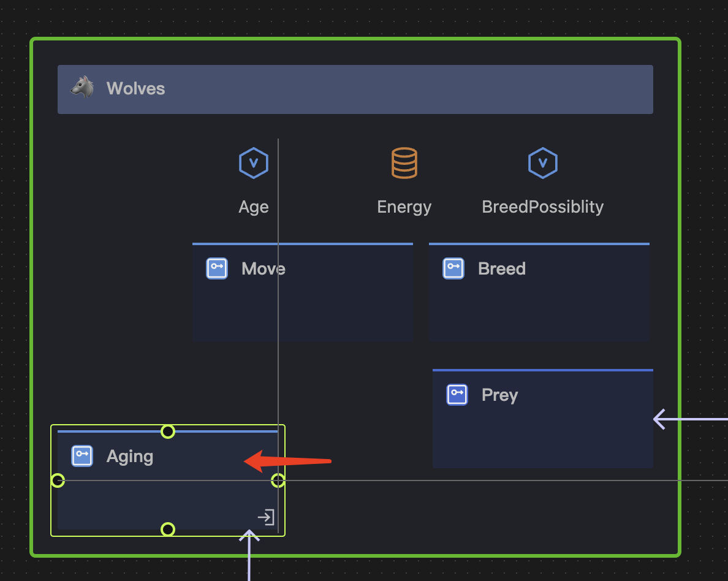Click the wolf emoji icon in header
Screen dimensions: 728x581
coord(82,88)
